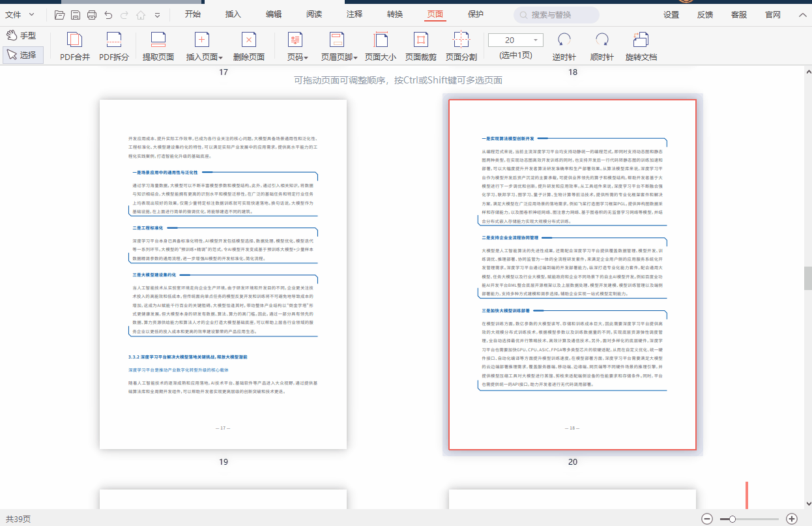
Task: Switch to the 注释 tab
Action: (x=355, y=14)
